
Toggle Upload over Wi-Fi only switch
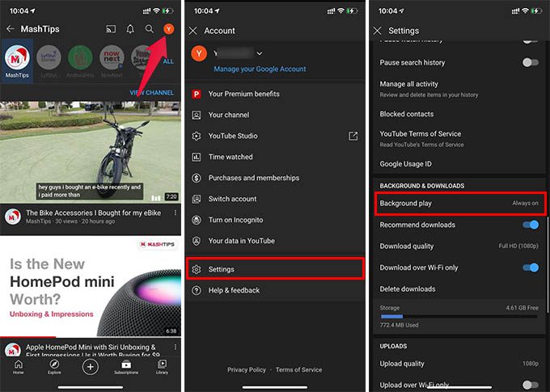pos(530,385)
